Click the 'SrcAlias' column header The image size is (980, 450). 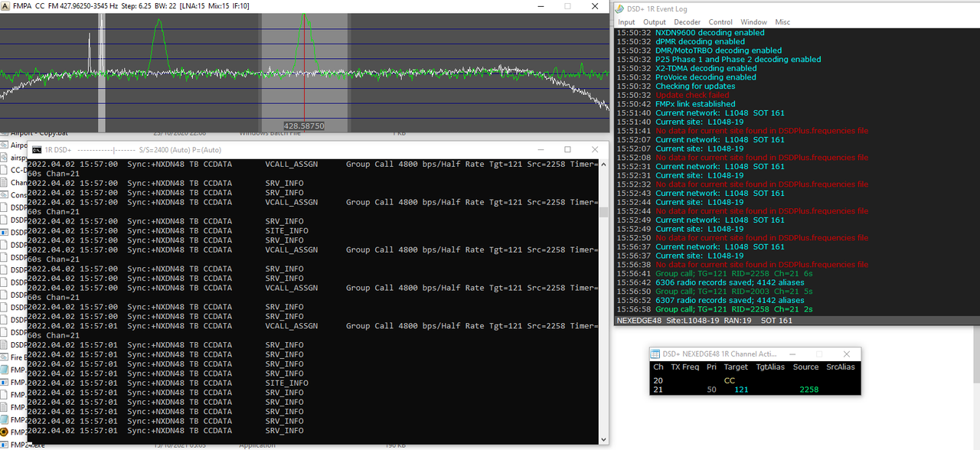click(841, 367)
